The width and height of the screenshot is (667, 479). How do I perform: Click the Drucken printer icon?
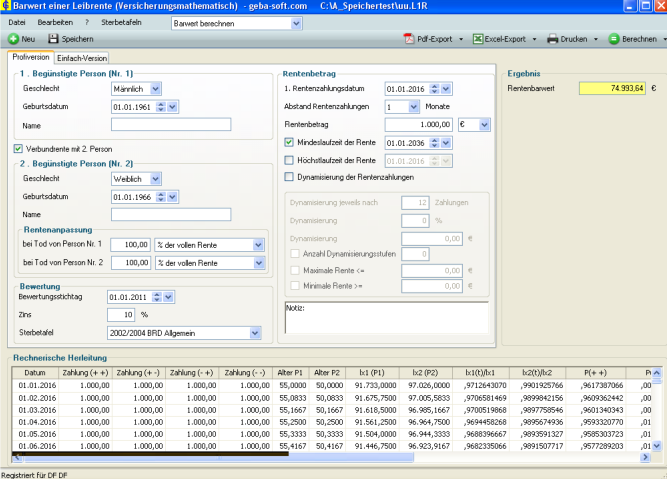[553, 39]
